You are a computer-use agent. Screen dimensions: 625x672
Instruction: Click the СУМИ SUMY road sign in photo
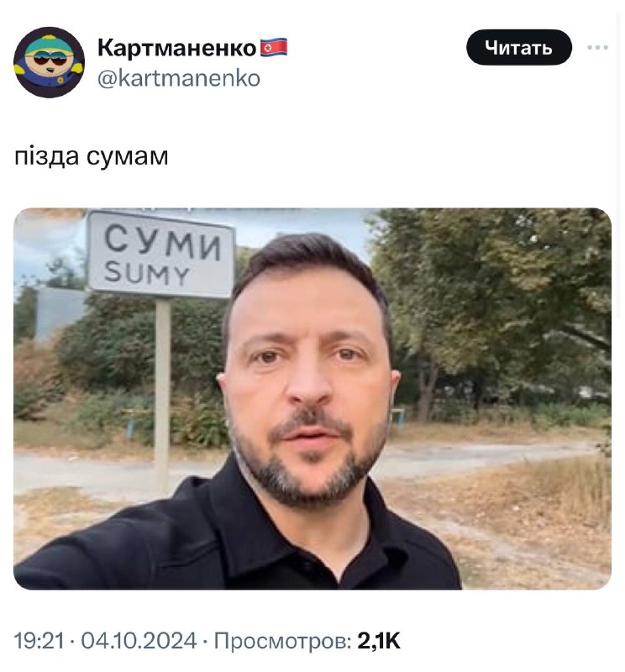click(x=160, y=254)
